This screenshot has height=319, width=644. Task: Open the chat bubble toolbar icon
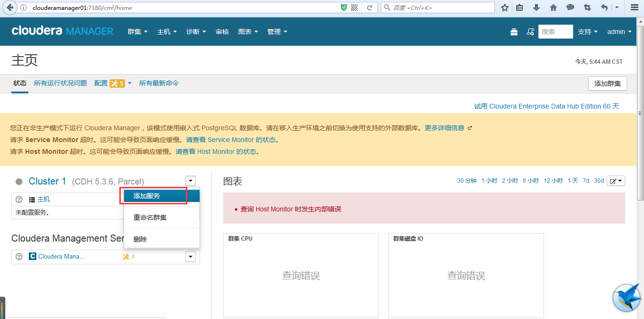570,8
